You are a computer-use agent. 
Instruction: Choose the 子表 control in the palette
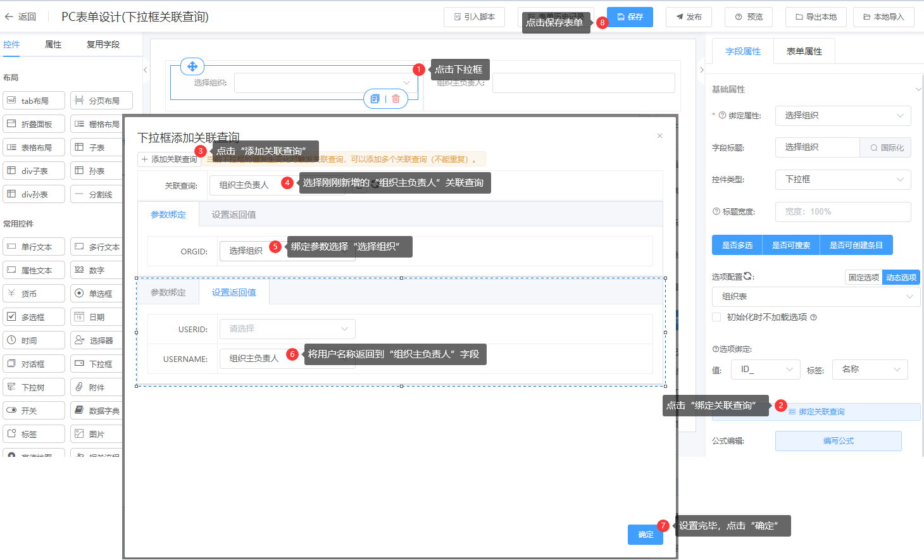click(x=97, y=147)
